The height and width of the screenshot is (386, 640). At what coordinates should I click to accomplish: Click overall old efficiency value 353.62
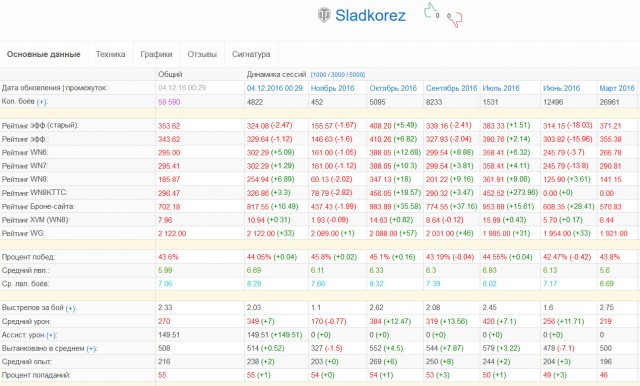coord(169,126)
